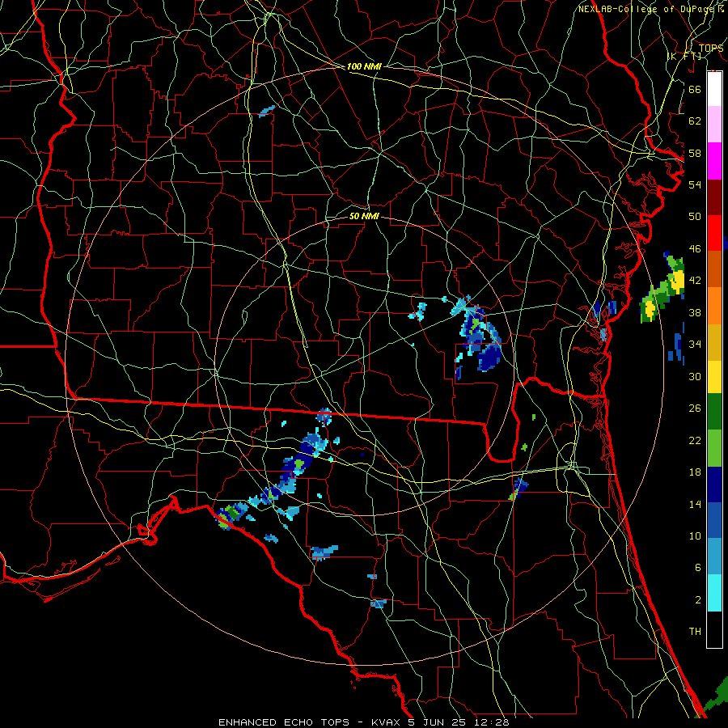Select the light blue legend swatch
This screenshot has width=728, height=728.
(x=714, y=557)
